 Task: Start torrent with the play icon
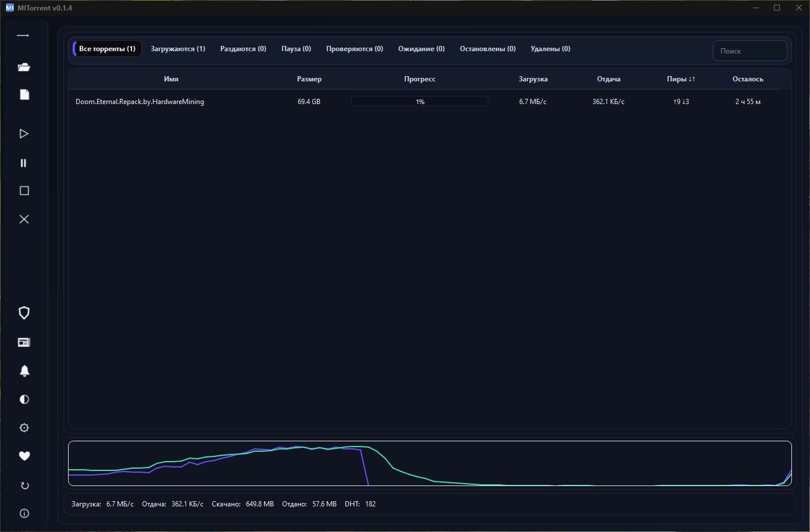24,134
